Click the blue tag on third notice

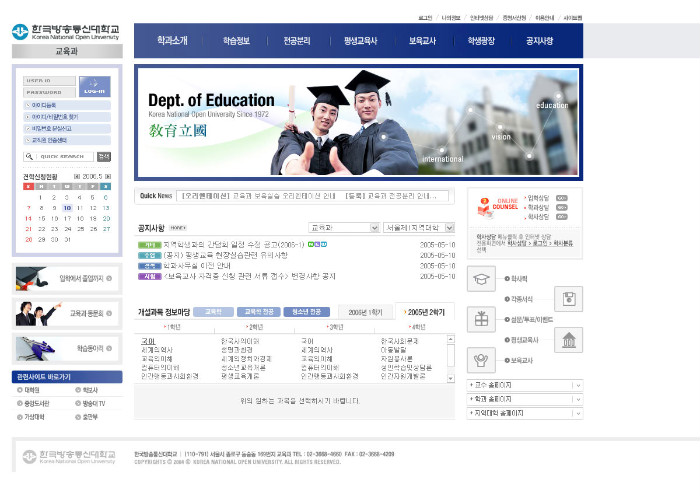click(150, 266)
